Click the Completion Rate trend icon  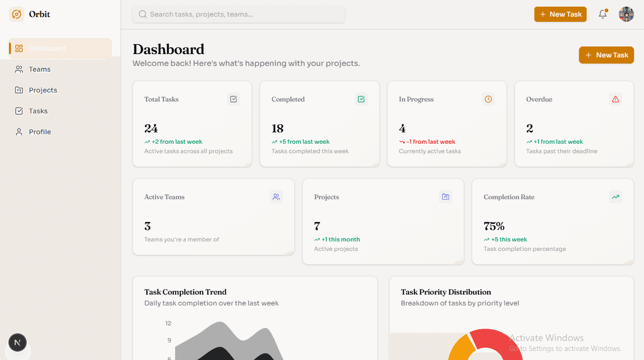616,197
